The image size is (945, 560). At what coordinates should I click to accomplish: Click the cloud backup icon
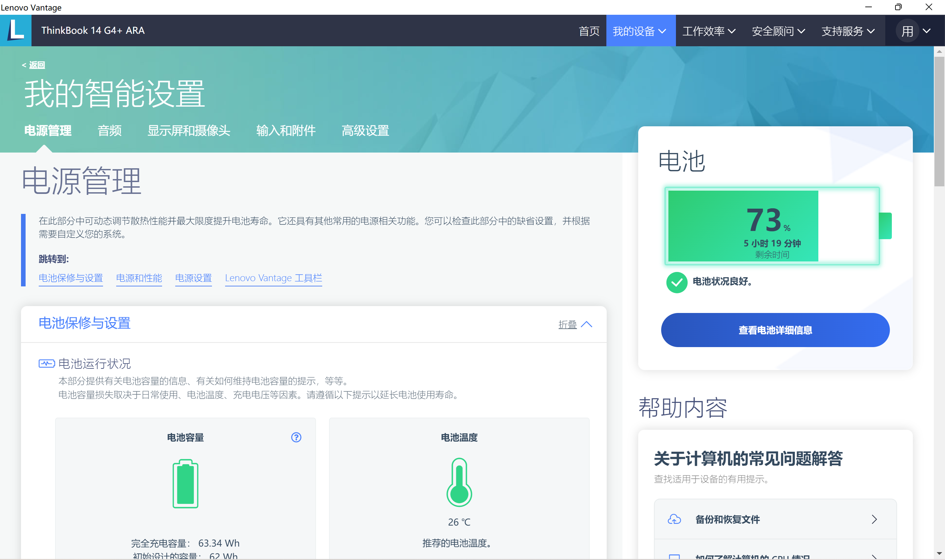[674, 520]
